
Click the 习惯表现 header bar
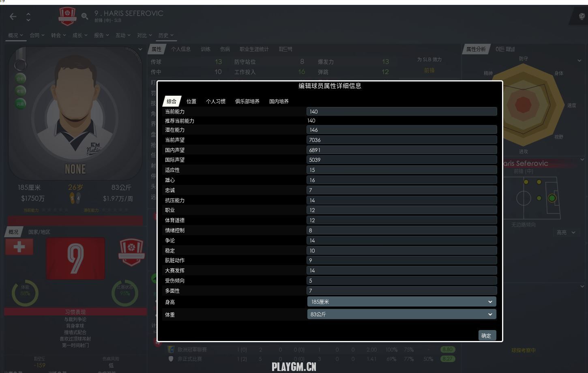(x=75, y=312)
